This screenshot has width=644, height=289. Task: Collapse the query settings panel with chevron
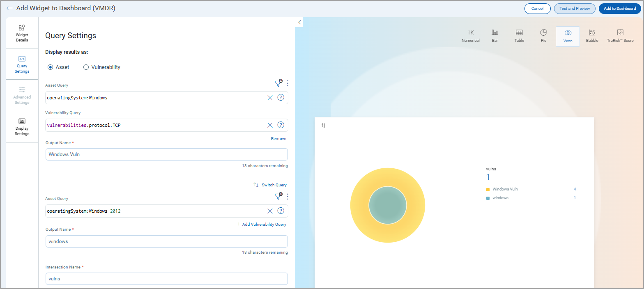coord(299,22)
